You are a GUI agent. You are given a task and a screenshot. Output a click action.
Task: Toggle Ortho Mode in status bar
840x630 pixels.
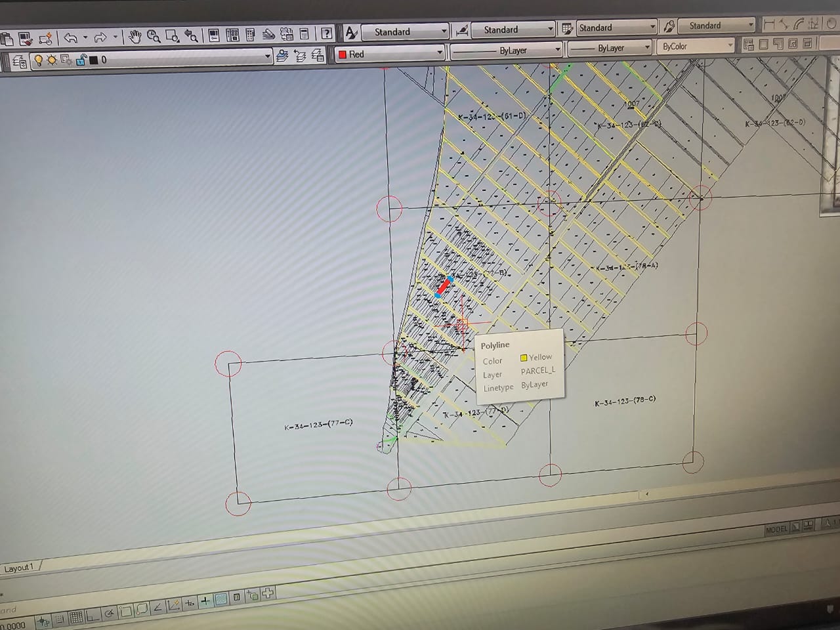(93, 615)
